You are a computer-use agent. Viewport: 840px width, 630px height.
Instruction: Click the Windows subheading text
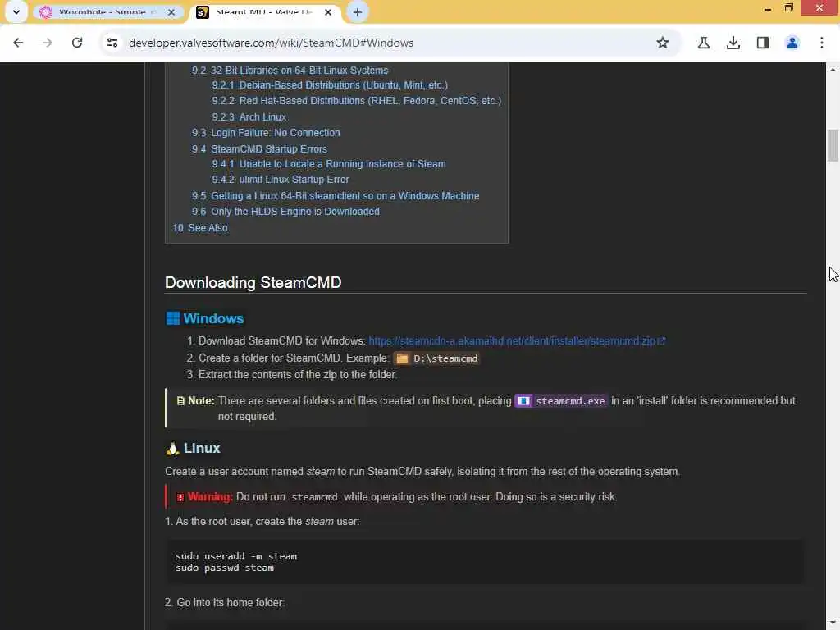pos(213,319)
